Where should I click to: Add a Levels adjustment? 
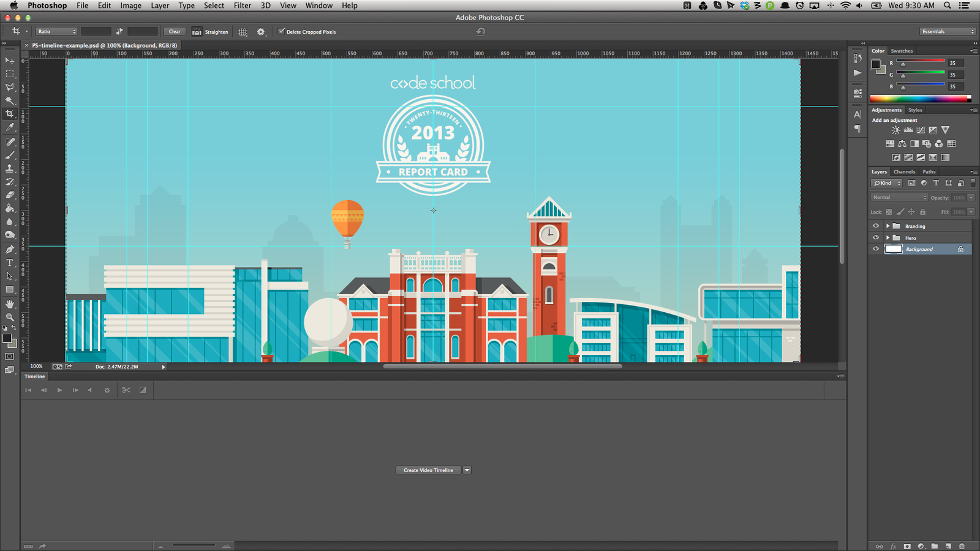click(x=908, y=130)
